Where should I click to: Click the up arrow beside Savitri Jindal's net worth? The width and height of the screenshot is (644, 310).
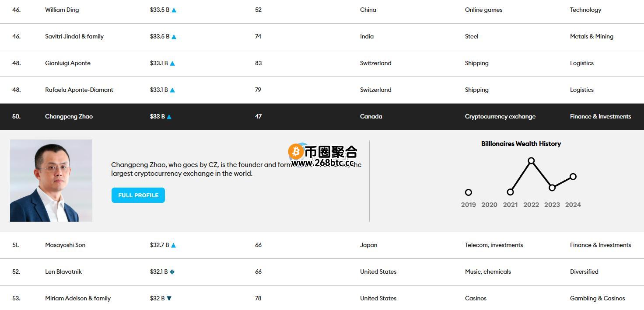click(x=174, y=37)
